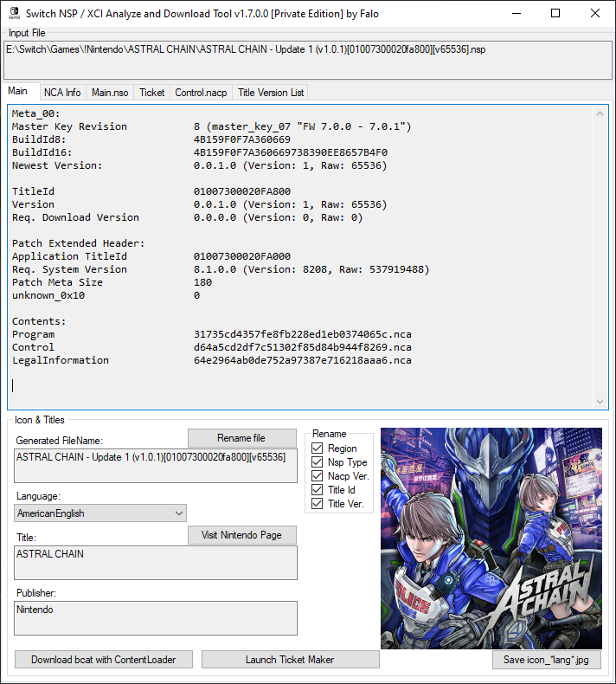Click the Newest Version value line
Viewport: 616px width, 684px height.
[x=291, y=165]
